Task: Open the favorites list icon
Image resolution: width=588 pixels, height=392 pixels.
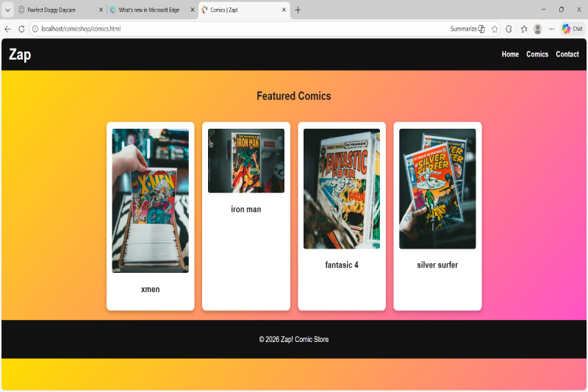Action: (x=524, y=29)
